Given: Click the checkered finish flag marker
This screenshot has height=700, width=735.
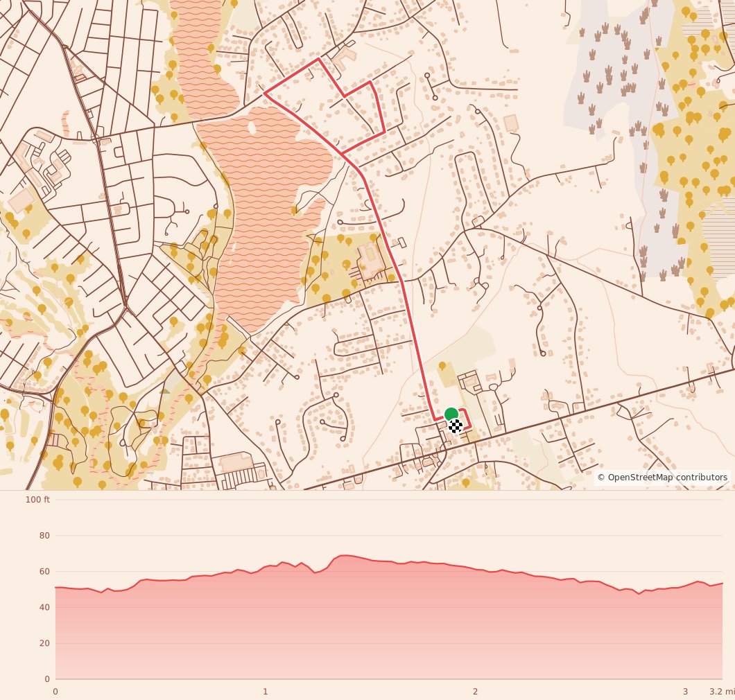Looking at the screenshot, I should [456, 426].
